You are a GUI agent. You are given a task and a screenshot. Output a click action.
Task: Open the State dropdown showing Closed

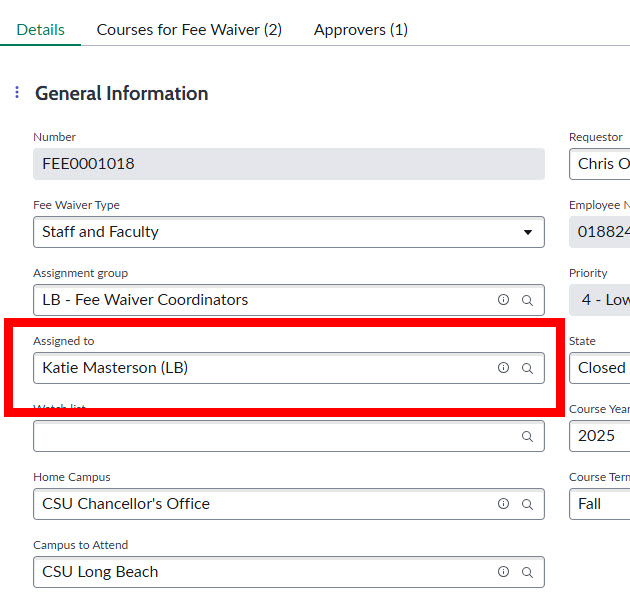[600, 368]
